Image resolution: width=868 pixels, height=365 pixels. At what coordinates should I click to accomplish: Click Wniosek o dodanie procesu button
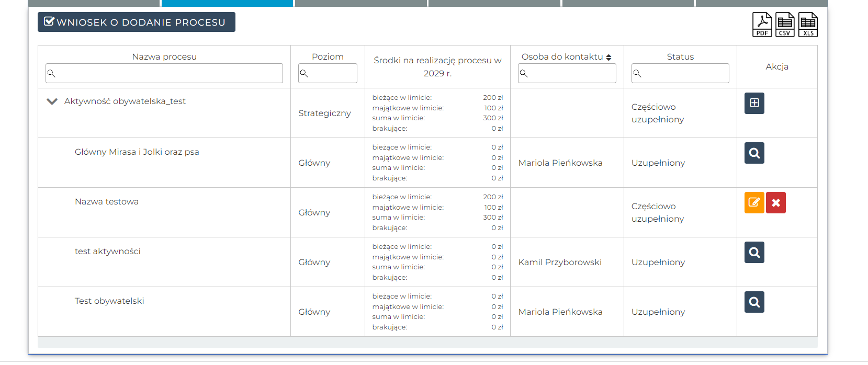[136, 22]
